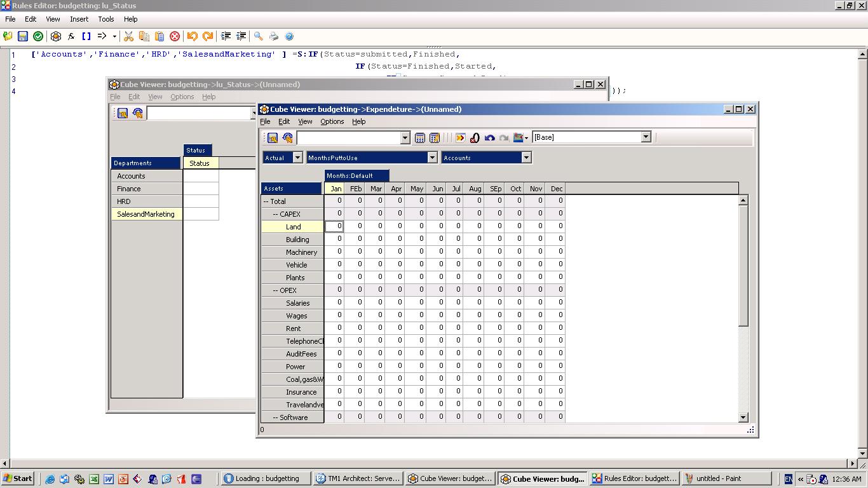Save the rule using the floppy icon
Image resolution: width=868 pixels, height=488 pixels.
click(23, 36)
